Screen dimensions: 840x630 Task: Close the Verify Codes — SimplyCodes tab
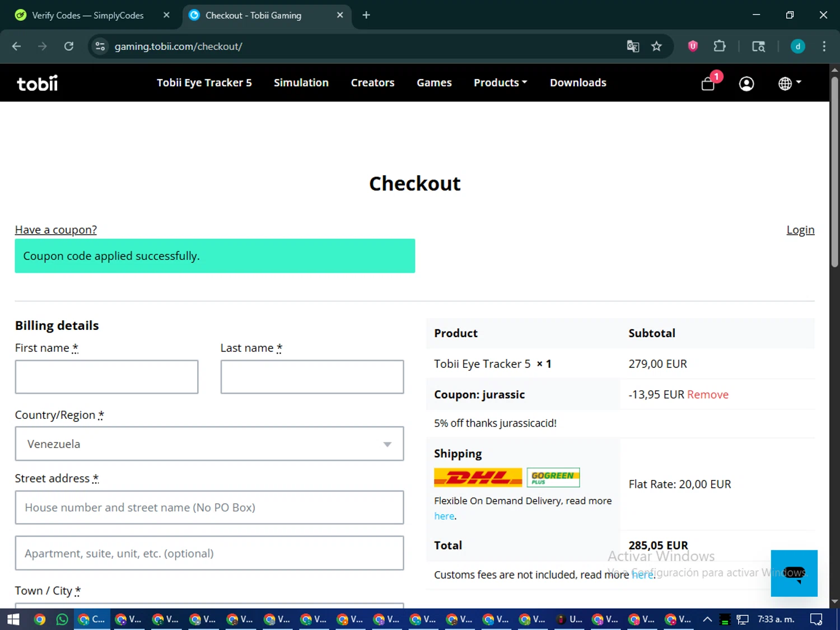[166, 15]
